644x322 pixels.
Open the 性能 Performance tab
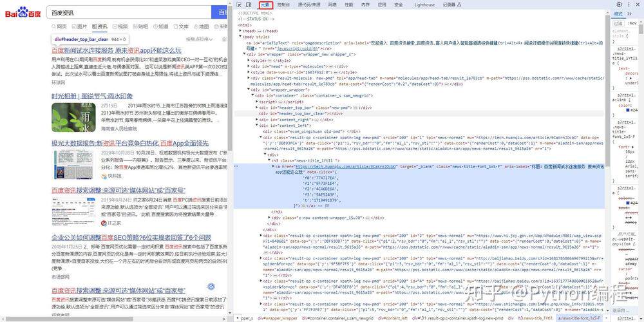348,5
